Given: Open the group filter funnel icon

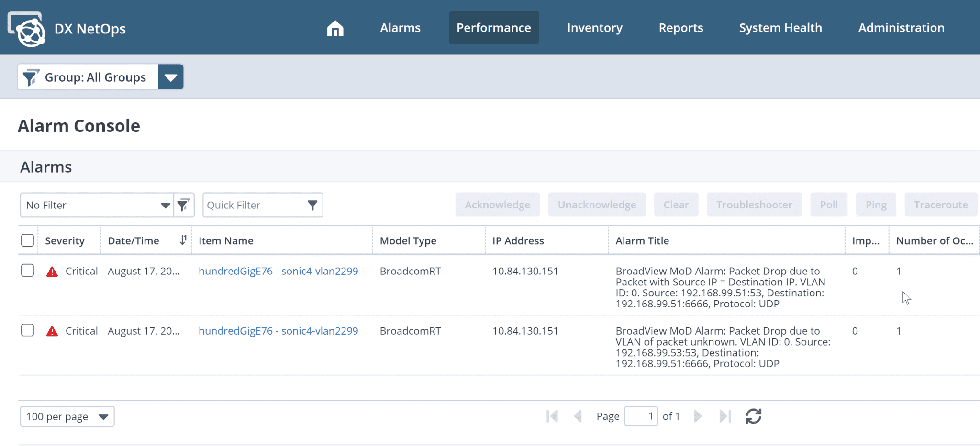Looking at the screenshot, I should [x=31, y=76].
